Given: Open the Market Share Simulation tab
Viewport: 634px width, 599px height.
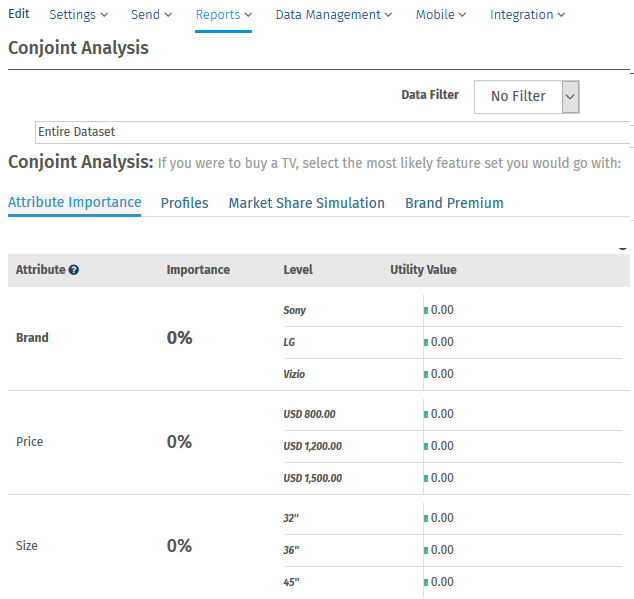Looking at the screenshot, I should click(x=306, y=203).
